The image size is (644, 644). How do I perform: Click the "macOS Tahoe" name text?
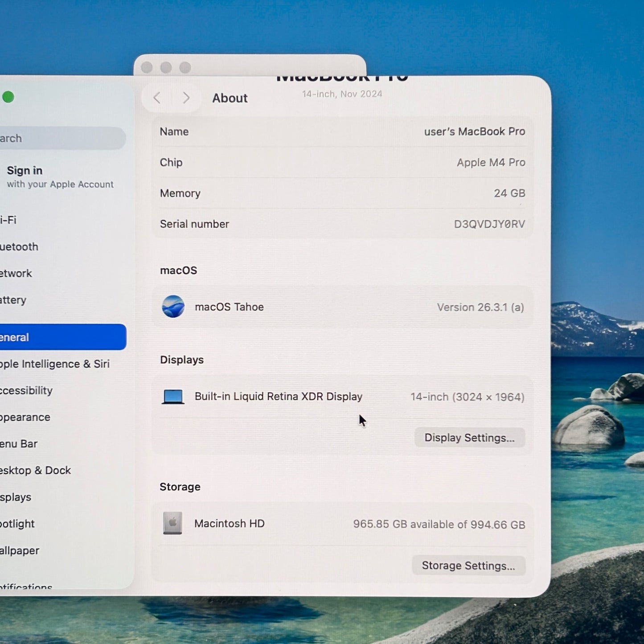pyautogui.click(x=229, y=307)
